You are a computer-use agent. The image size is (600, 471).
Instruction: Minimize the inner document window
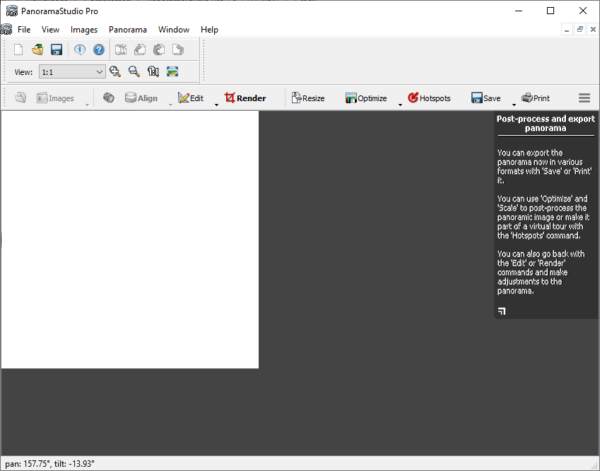point(567,29)
